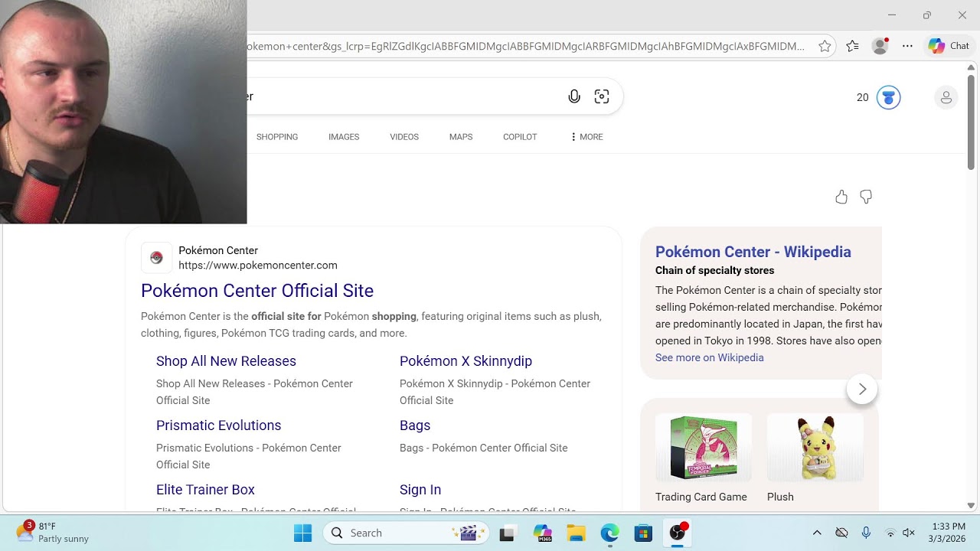This screenshot has width=980, height=551.
Task: Open the Bing account sign-in icon
Action: coord(946,97)
